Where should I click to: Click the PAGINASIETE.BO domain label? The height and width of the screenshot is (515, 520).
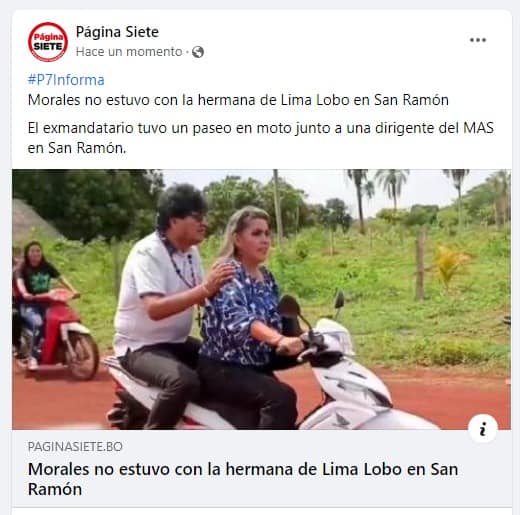[75, 446]
